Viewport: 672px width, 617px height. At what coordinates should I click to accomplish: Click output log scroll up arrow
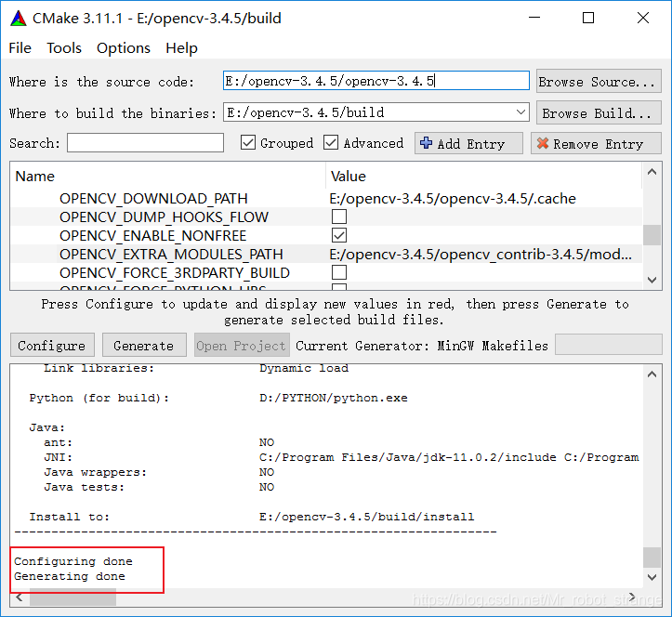(x=652, y=374)
